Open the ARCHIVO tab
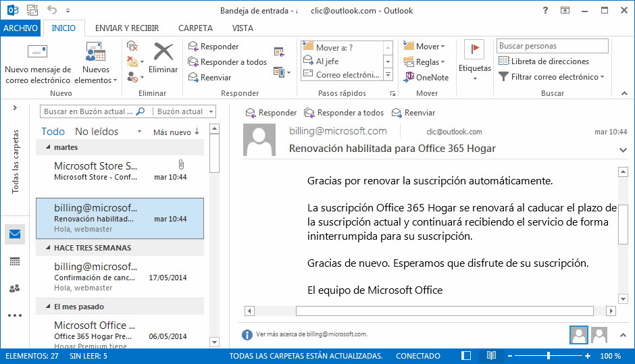 coord(20,28)
